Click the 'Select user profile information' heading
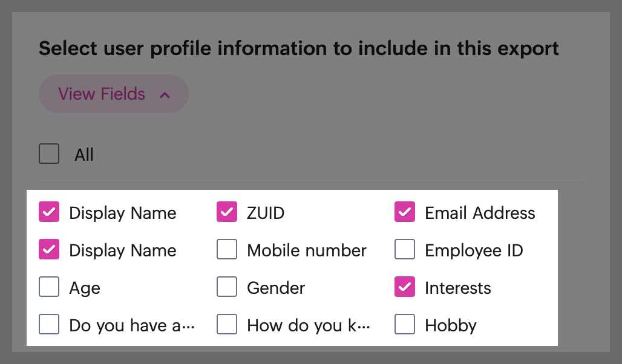 (x=299, y=48)
